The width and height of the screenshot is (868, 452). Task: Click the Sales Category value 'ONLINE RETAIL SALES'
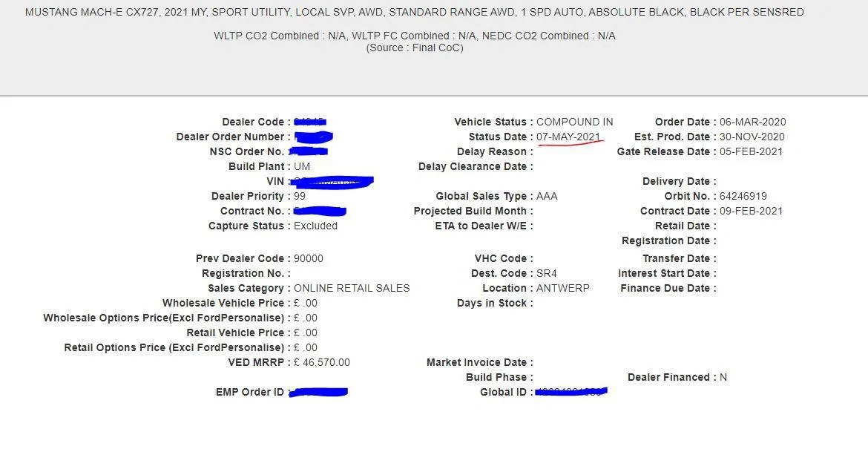[x=352, y=289]
